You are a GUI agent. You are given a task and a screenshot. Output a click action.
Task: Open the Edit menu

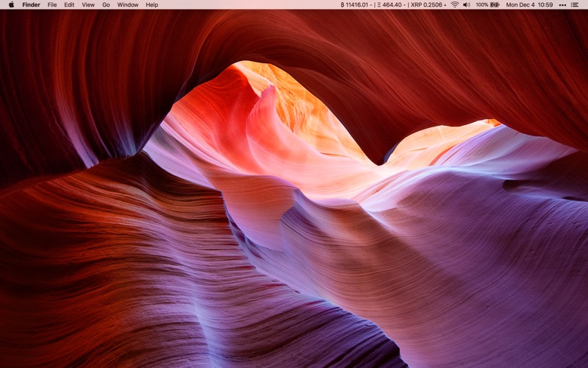point(69,5)
